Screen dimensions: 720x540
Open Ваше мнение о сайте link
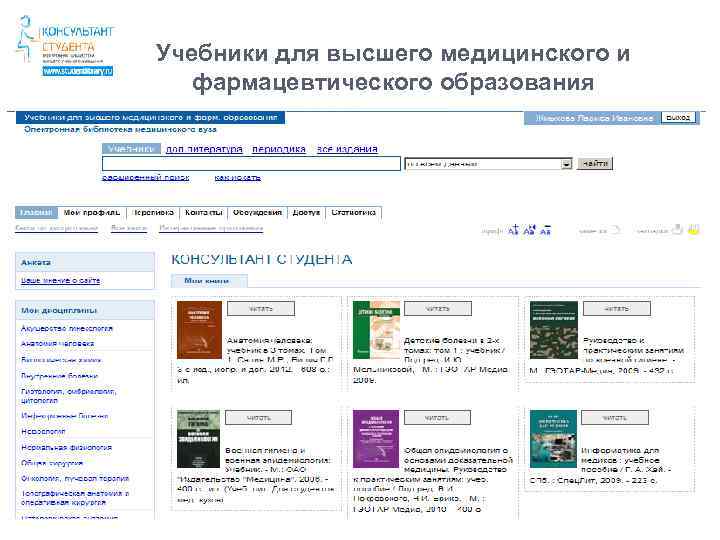60,280
